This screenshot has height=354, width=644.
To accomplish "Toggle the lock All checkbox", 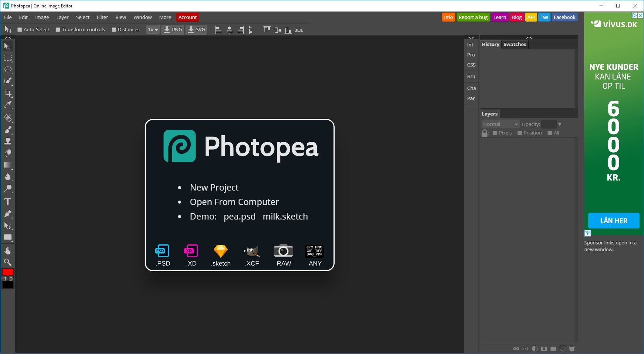I will [x=550, y=133].
